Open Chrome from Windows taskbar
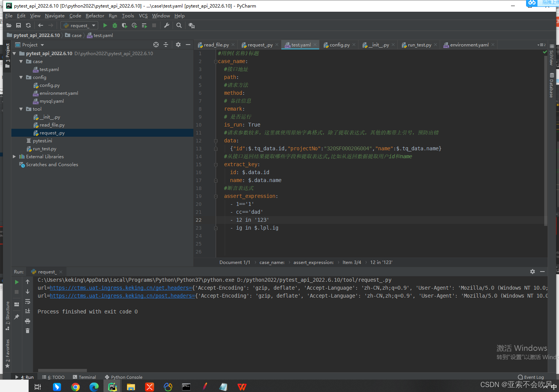This screenshot has height=392, width=559. coord(76,387)
